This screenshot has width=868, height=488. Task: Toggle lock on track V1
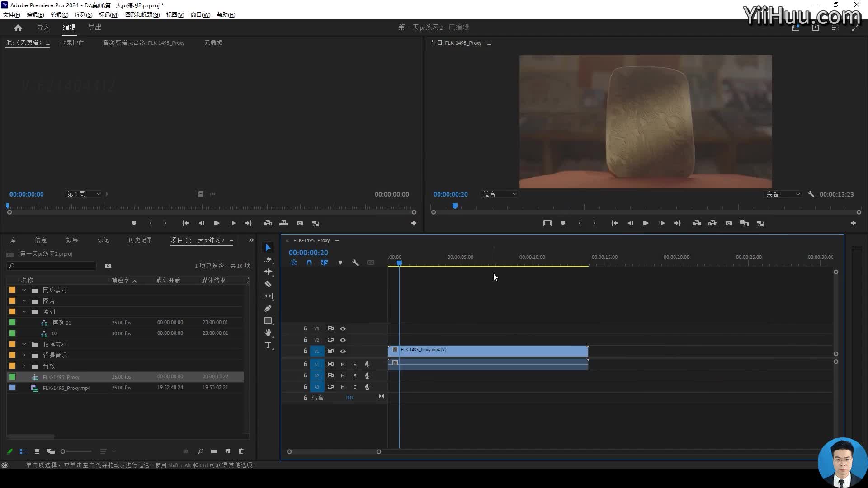tap(305, 351)
